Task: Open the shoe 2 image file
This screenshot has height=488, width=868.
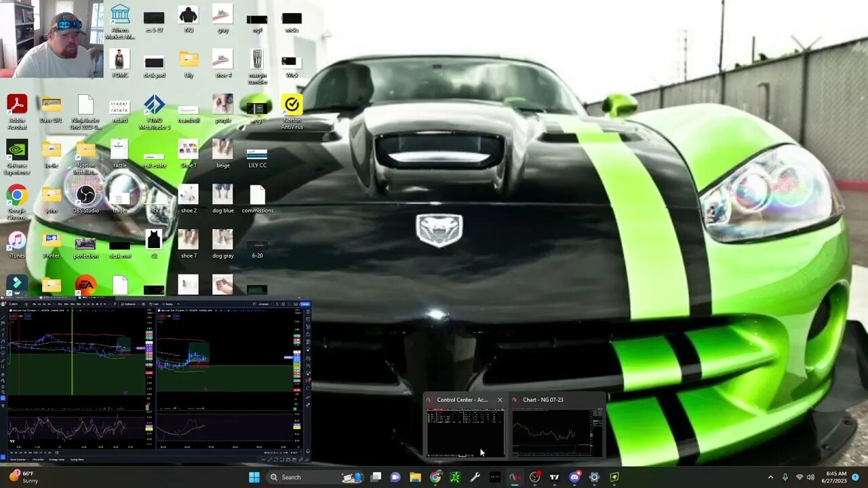Action: [189, 200]
